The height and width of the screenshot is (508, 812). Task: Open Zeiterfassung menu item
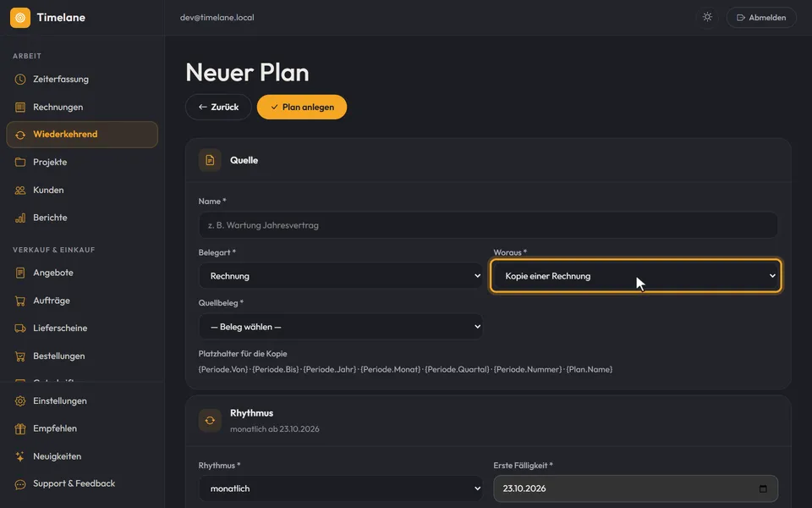point(82,80)
